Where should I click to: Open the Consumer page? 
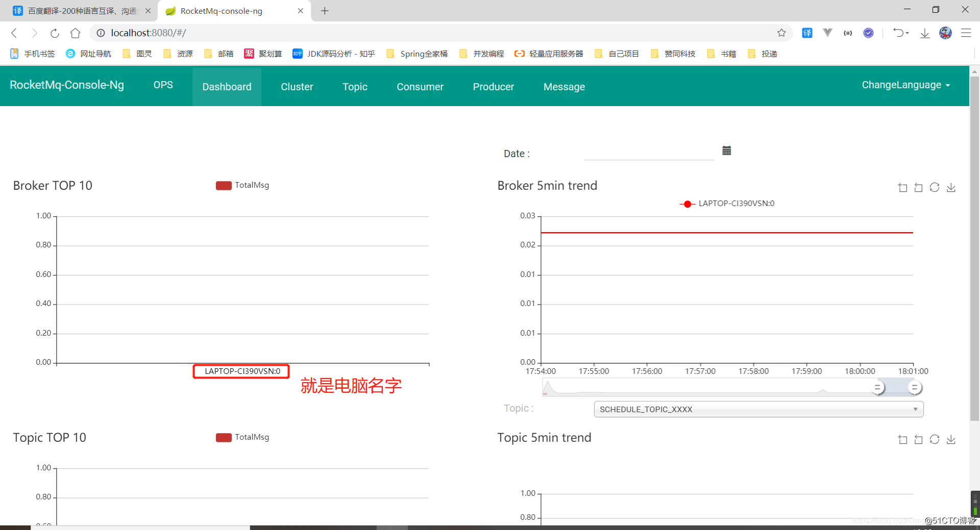click(x=420, y=87)
